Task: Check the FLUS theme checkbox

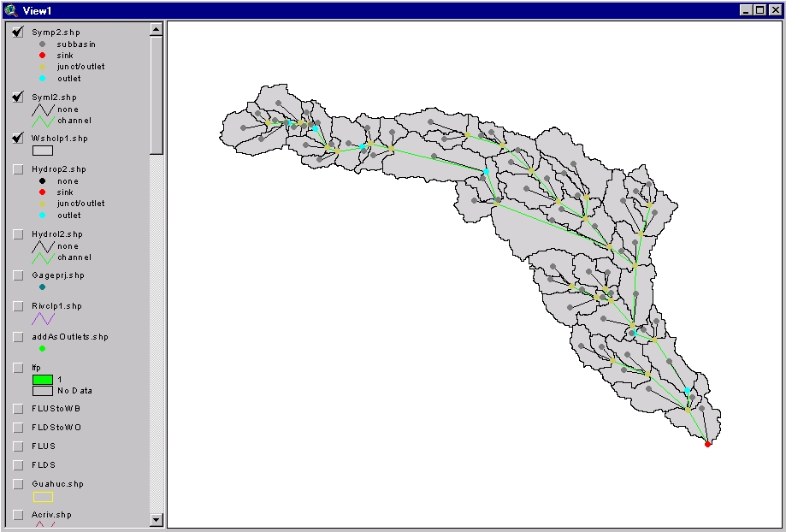Action: pyautogui.click(x=18, y=446)
